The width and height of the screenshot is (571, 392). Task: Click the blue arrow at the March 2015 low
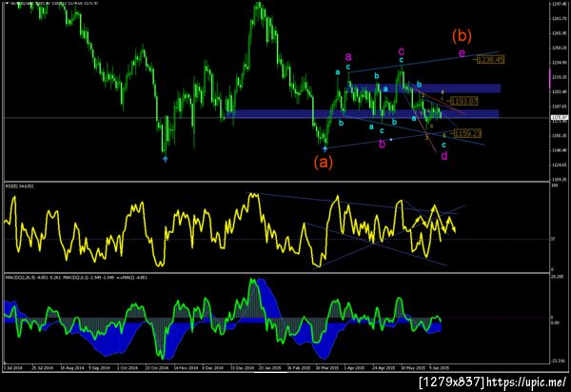(x=325, y=148)
